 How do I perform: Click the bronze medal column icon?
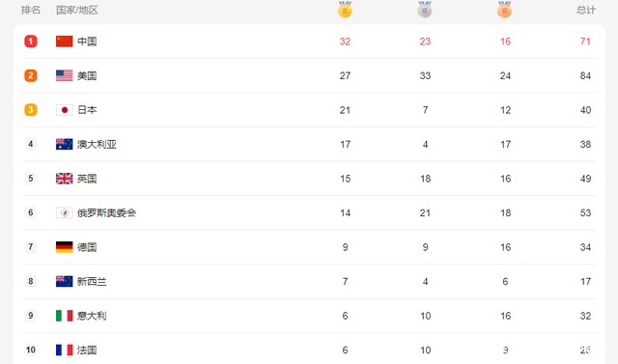[x=504, y=10]
